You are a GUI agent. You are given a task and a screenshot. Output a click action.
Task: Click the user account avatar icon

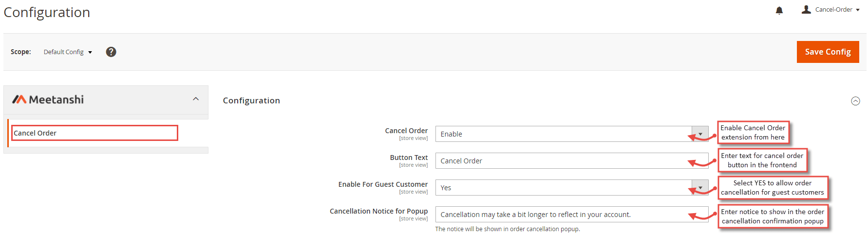pos(806,9)
